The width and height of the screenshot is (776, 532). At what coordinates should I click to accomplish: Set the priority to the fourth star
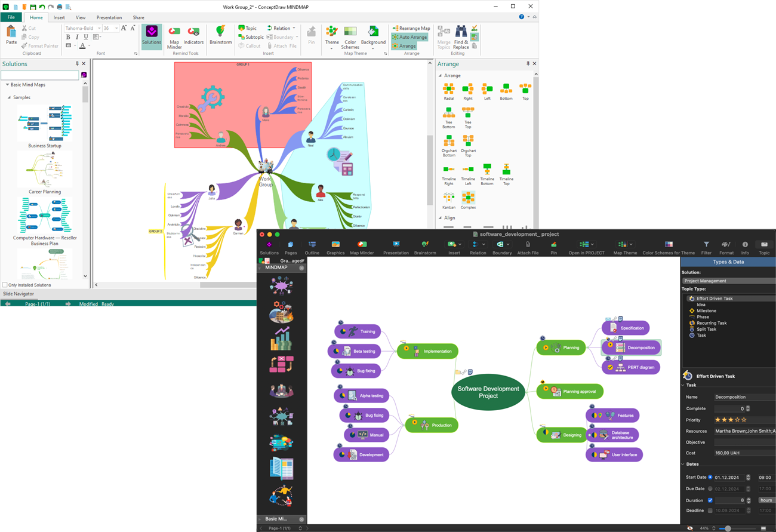738,420
